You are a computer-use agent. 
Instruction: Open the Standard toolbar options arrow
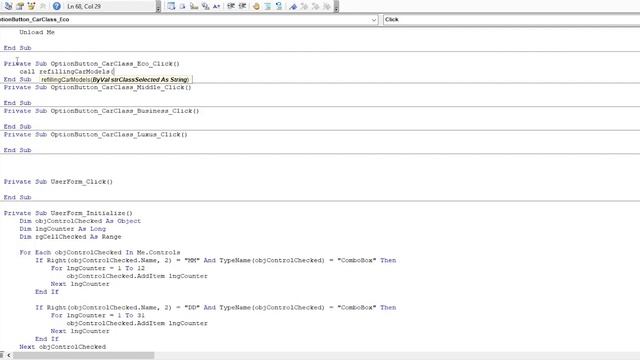pyautogui.click(x=158, y=6)
